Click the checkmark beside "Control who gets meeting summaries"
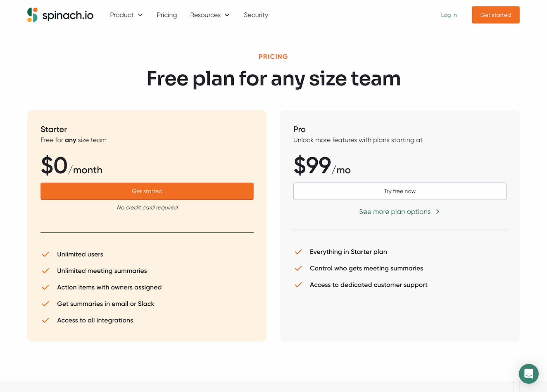The image size is (547, 392). click(x=298, y=268)
